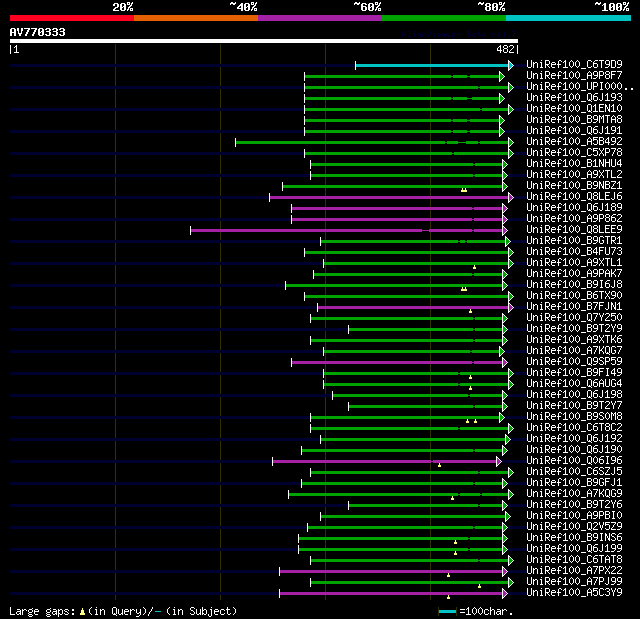Click the UniRef100_Q6J189 text
640x619 pixels.
click(574, 208)
